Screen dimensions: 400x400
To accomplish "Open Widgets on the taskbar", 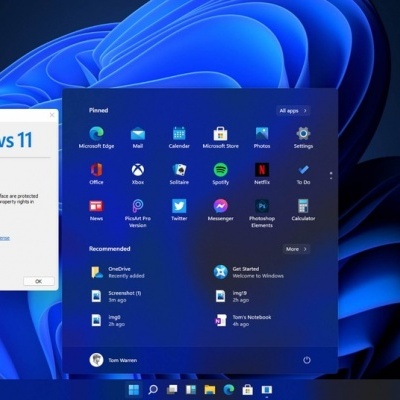I will [x=191, y=389].
